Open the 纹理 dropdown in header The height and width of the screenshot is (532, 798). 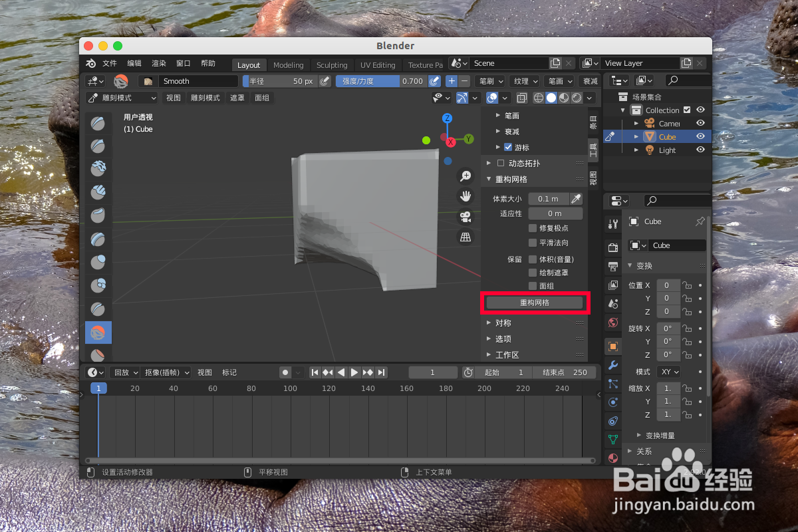525,81
